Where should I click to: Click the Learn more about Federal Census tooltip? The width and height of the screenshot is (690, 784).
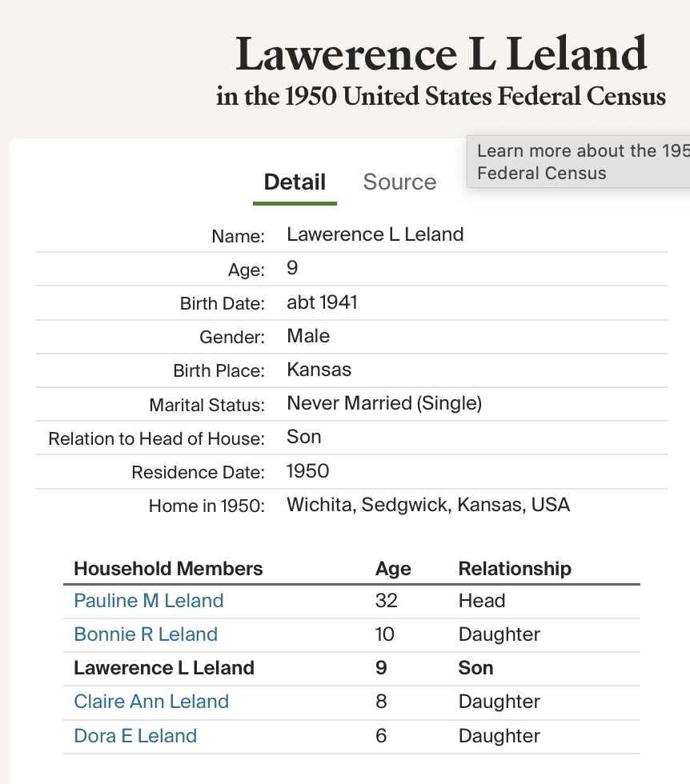tap(578, 162)
